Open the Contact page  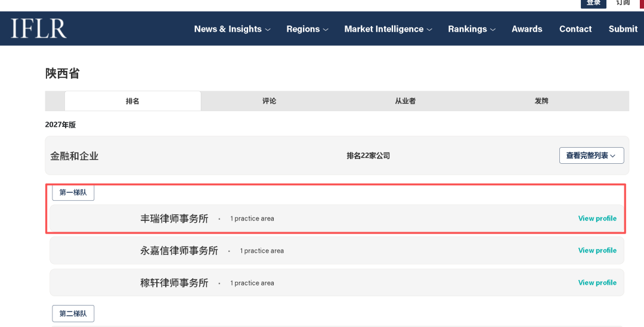(575, 29)
